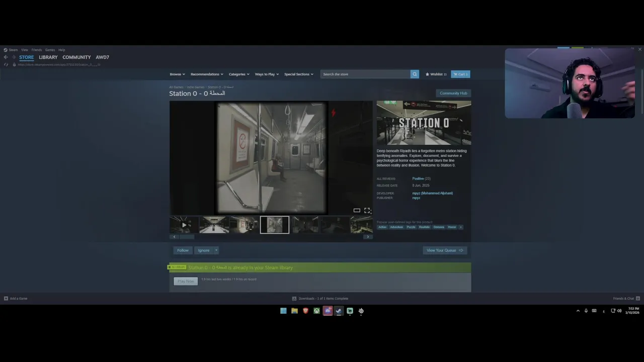Show hidden system tray icons
Screen dimensions: 644x362
(578, 311)
